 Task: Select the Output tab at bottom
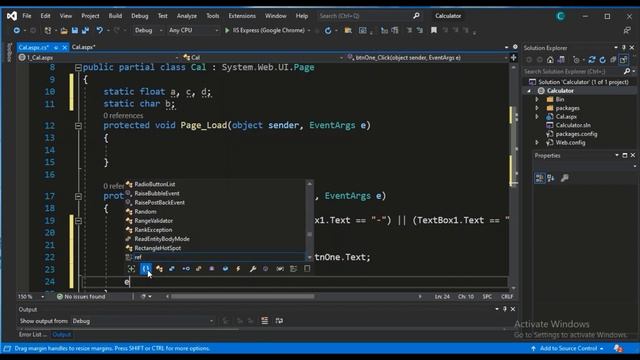[62, 334]
